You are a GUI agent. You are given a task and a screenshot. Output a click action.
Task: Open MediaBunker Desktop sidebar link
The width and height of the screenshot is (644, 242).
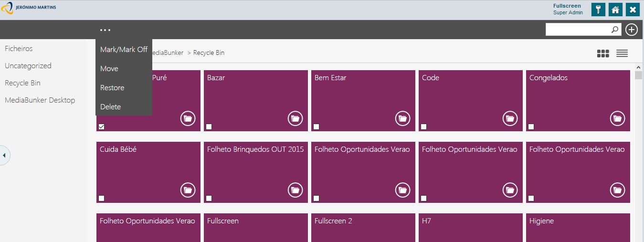(40, 100)
